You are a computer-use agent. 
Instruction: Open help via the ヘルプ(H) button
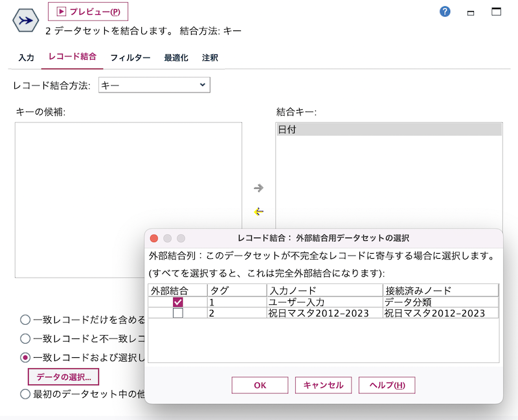(387, 384)
